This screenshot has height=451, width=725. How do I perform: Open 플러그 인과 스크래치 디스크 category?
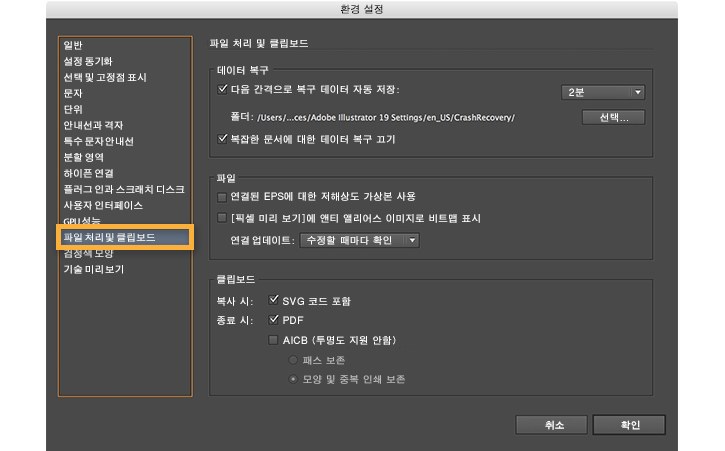pyautogui.click(x=124, y=189)
